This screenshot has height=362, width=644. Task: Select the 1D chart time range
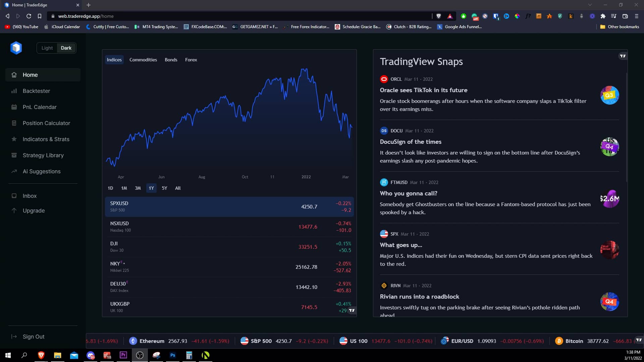(x=110, y=188)
